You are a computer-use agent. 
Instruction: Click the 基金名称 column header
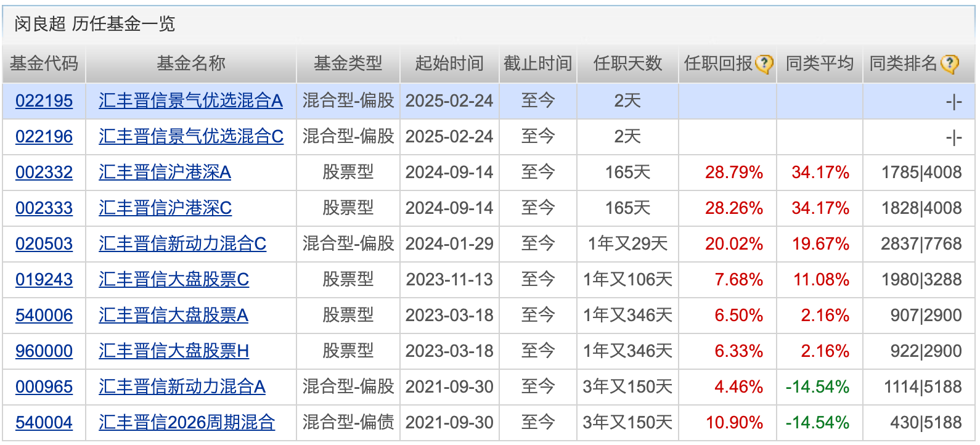pyautogui.click(x=191, y=63)
